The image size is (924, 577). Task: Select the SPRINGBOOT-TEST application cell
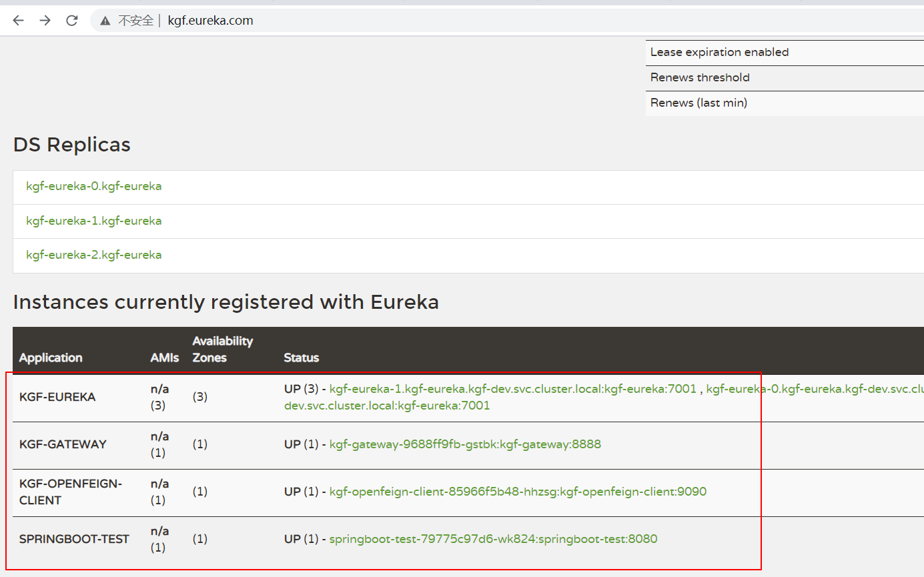pyautogui.click(x=74, y=539)
